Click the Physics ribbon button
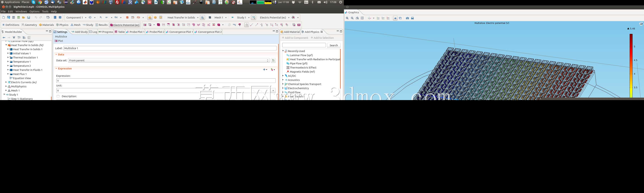Screen dimensions: 644x193 (62, 25)
